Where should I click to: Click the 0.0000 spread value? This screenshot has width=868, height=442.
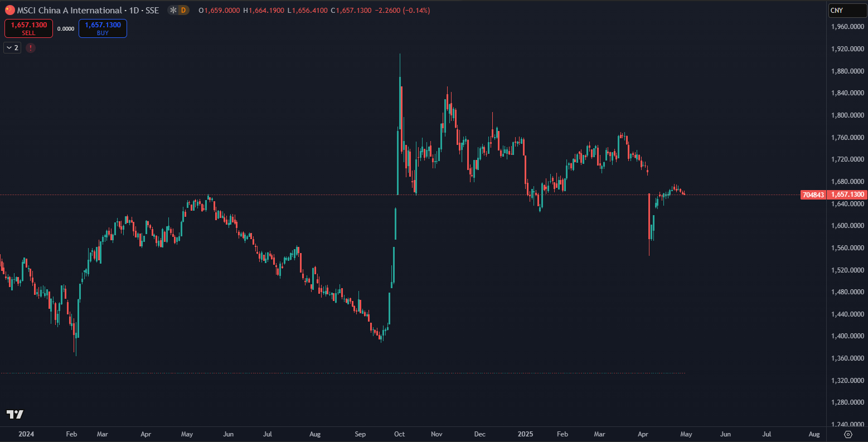65,28
